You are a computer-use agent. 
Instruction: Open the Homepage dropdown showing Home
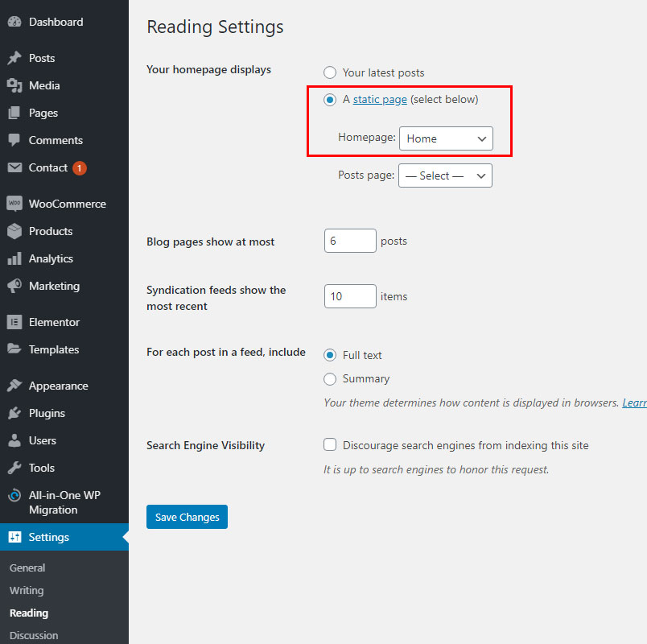click(x=446, y=138)
